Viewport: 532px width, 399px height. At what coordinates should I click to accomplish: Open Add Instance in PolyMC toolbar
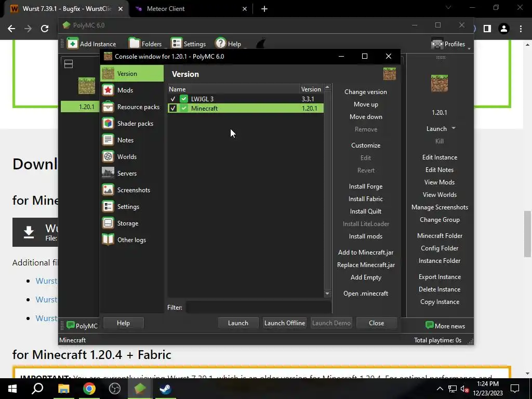click(91, 44)
